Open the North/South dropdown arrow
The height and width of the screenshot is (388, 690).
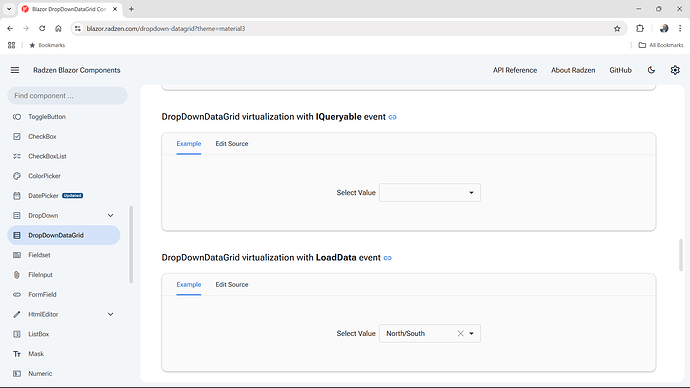tap(471, 333)
